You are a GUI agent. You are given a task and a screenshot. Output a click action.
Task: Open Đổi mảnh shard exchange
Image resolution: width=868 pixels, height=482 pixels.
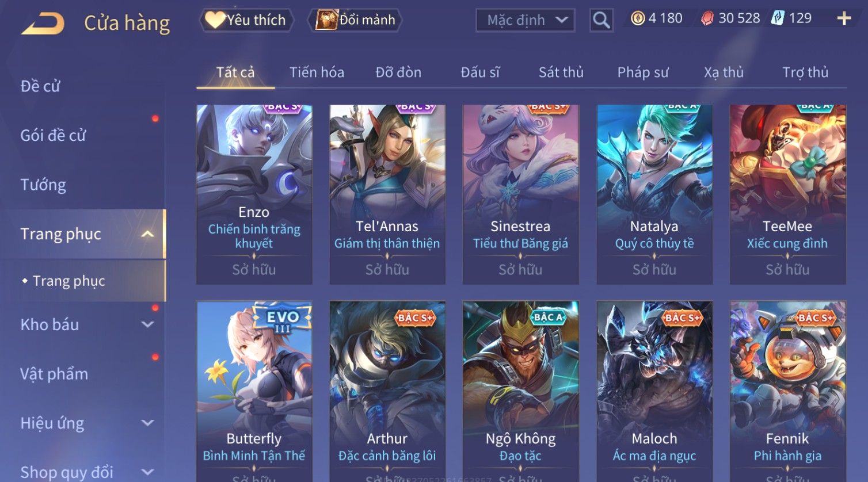pyautogui.click(x=355, y=20)
